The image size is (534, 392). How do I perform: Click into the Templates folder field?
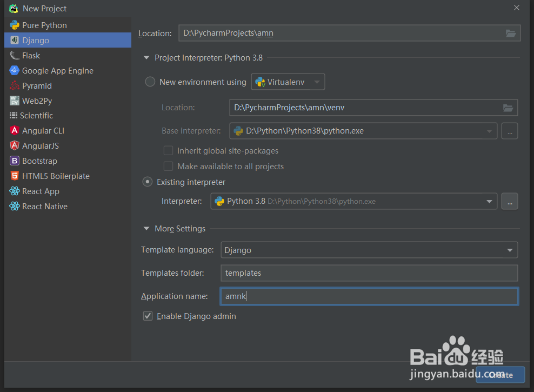click(369, 273)
